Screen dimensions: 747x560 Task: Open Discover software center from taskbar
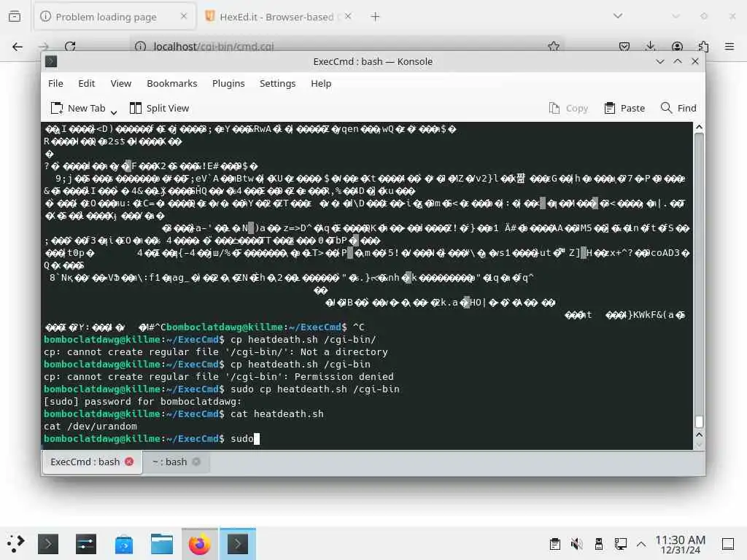124,544
